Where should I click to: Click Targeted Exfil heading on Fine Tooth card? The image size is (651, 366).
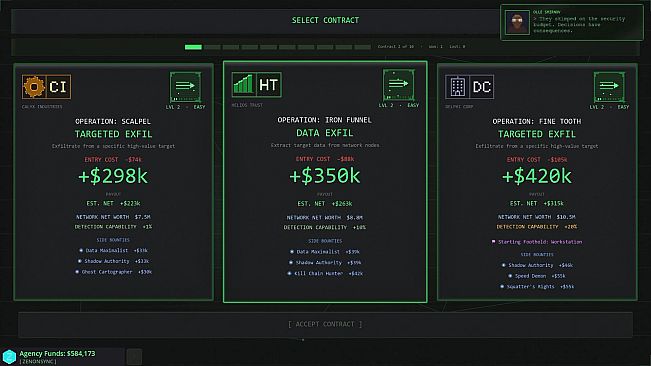click(x=536, y=134)
